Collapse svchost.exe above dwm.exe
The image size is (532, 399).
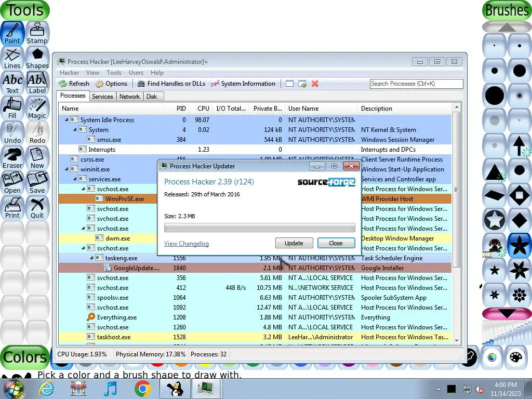point(83,229)
